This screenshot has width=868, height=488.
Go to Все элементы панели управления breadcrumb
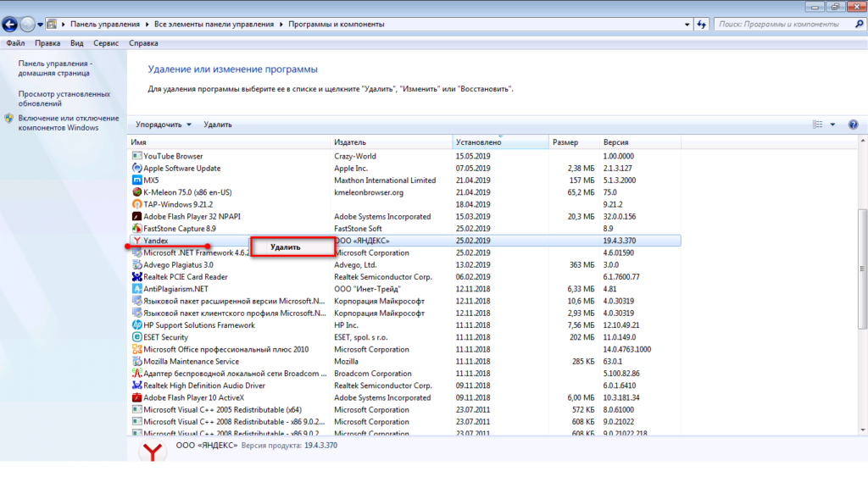pos(214,25)
